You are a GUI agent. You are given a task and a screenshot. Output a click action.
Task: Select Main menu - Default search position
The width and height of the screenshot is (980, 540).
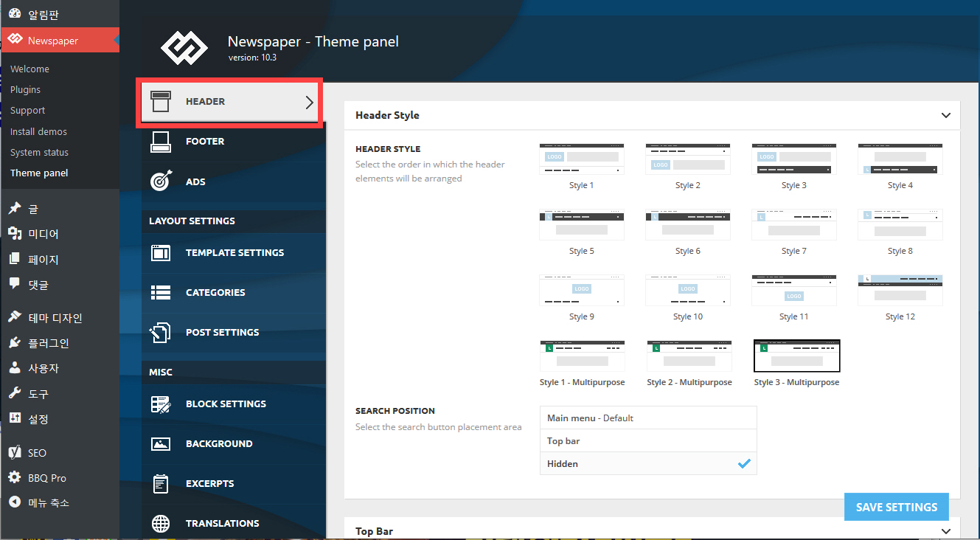[x=648, y=418]
